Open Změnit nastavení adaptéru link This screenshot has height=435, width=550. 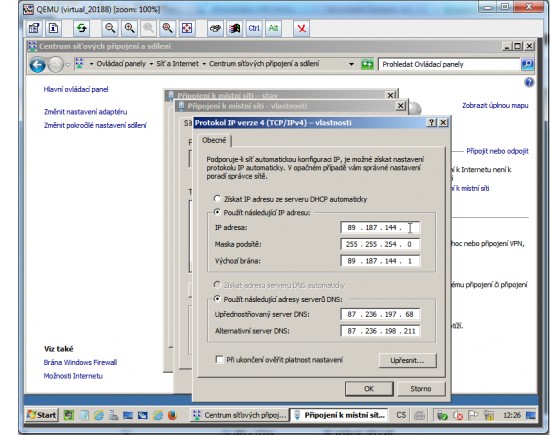pos(86,112)
